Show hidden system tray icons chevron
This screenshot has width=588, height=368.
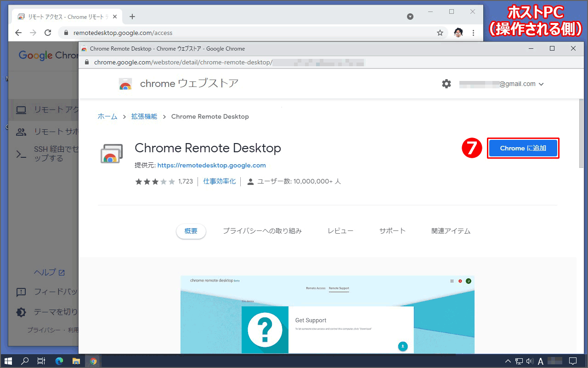point(508,361)
